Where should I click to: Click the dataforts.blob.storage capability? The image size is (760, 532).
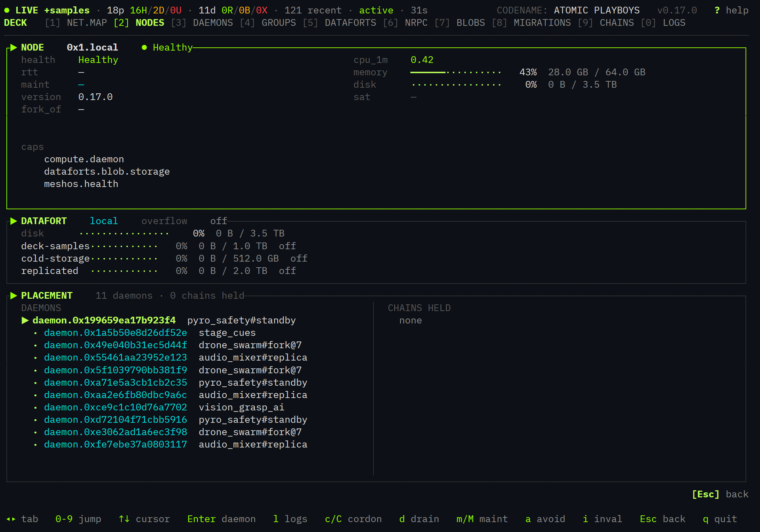click(x=107, y=171)
